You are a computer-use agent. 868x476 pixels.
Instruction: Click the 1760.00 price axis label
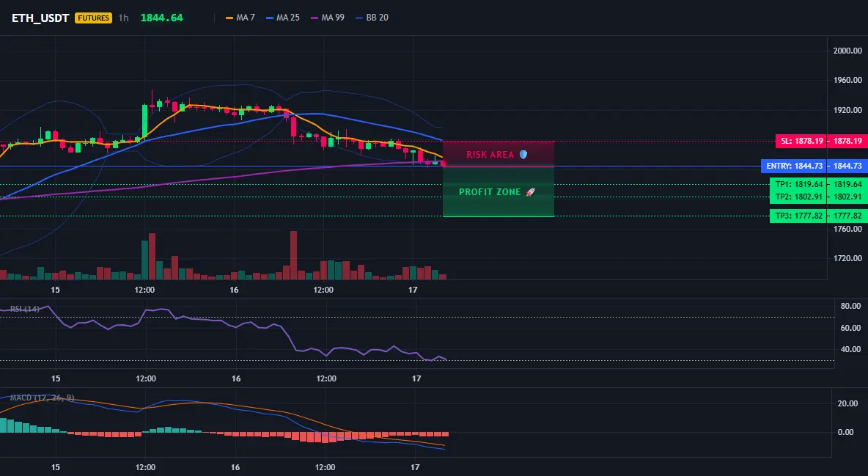(x=847, y=228)
